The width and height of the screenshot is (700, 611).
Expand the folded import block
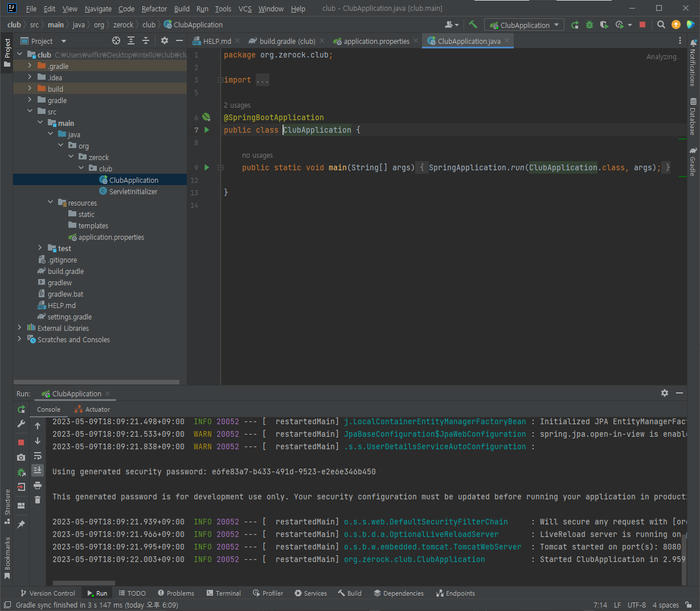220,80
